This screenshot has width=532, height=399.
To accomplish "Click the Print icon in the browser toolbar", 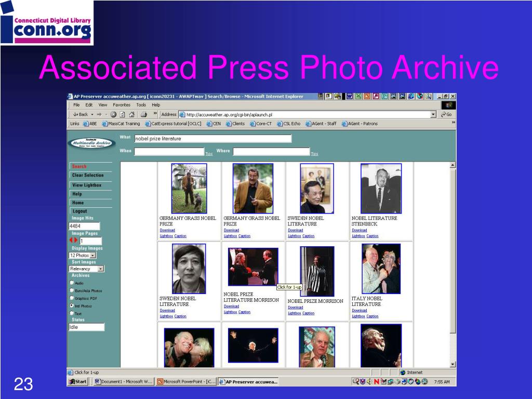I will tap(144, 114).
